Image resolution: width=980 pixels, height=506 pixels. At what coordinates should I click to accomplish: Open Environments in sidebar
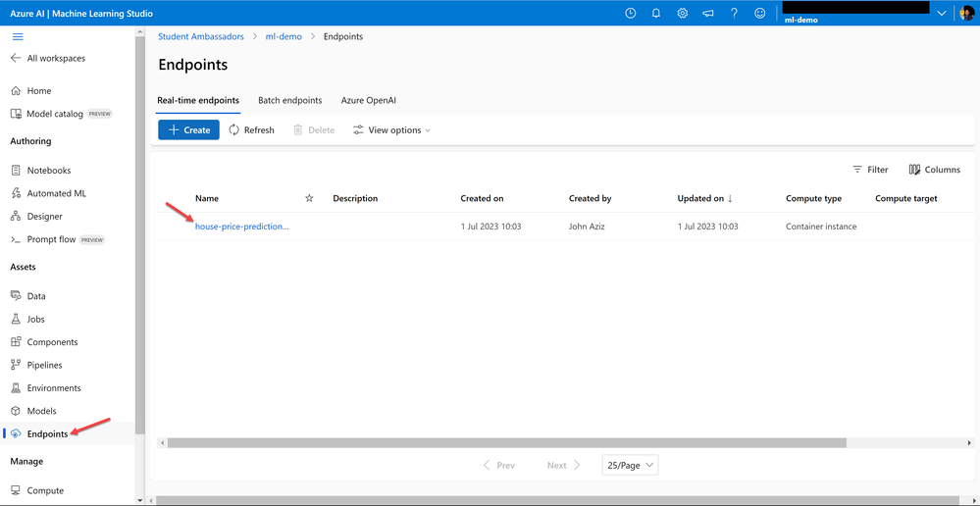point(46,388)
